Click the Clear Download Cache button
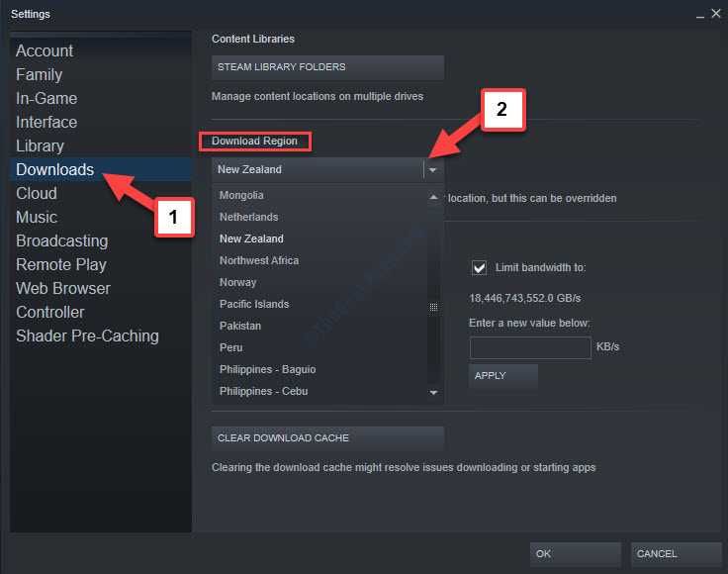The width and height of the screenshot is (728, 574). (327, 438)
